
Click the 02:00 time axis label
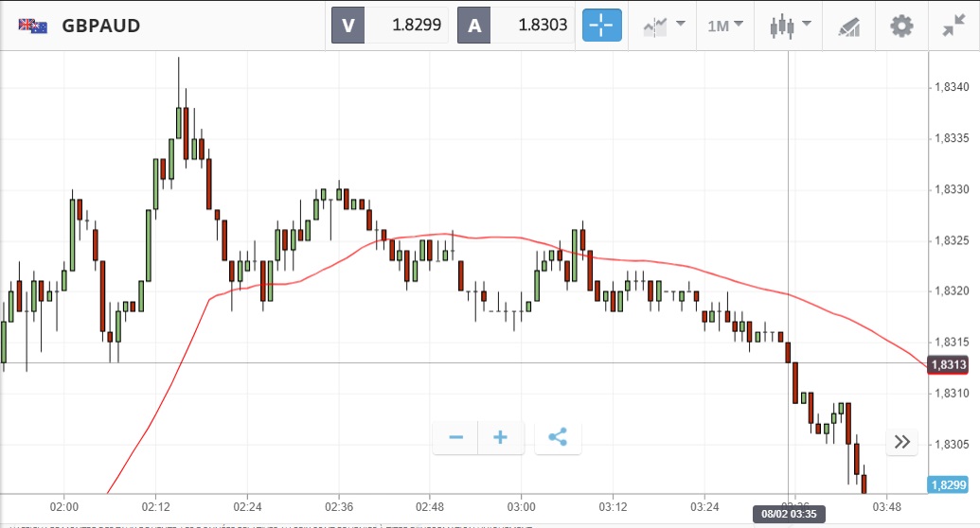pos(64,507)
